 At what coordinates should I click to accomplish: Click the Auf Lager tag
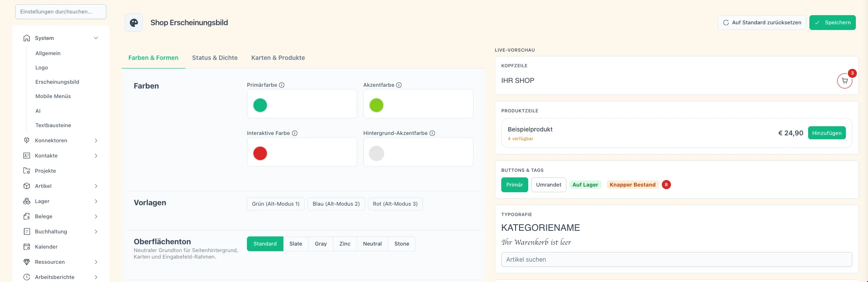click(585, 185)
